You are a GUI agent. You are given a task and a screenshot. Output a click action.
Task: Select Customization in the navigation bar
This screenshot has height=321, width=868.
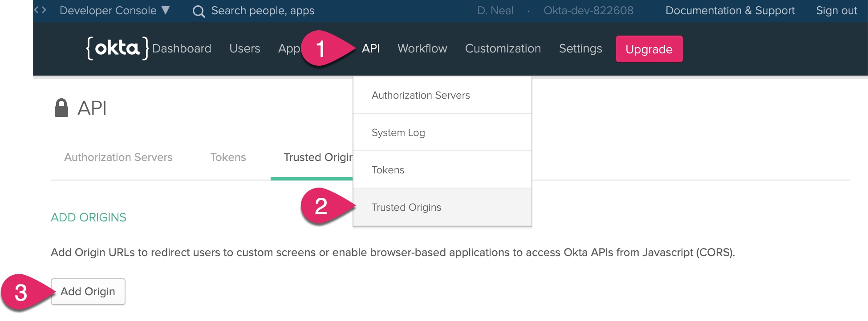pos(503,48)
